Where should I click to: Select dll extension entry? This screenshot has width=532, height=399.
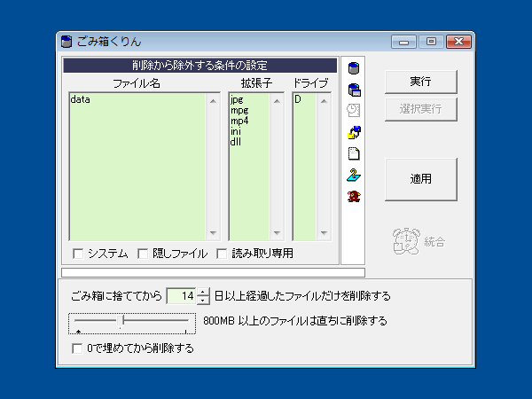236,142
